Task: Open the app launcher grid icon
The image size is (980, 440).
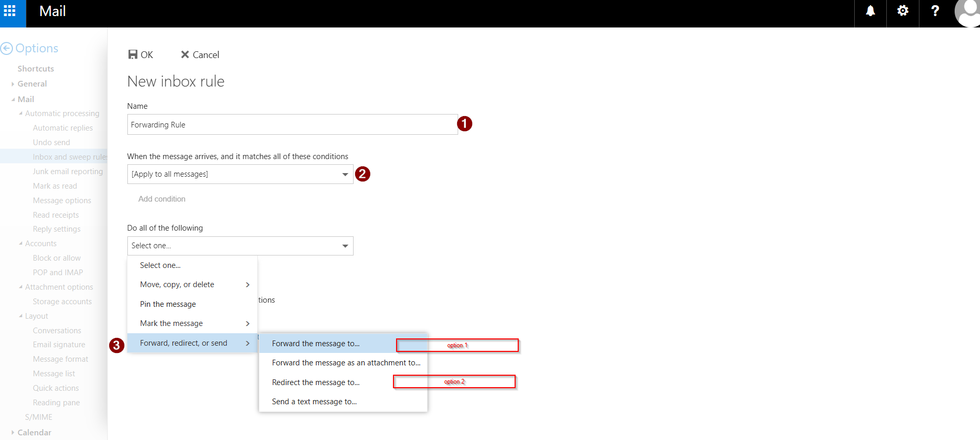Action: point(10,11)
